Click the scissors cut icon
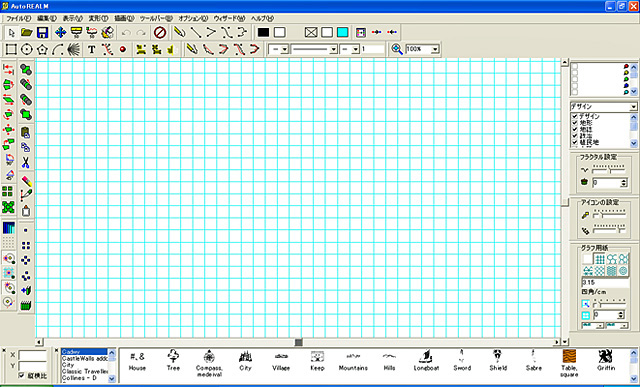 click(26, 162)
